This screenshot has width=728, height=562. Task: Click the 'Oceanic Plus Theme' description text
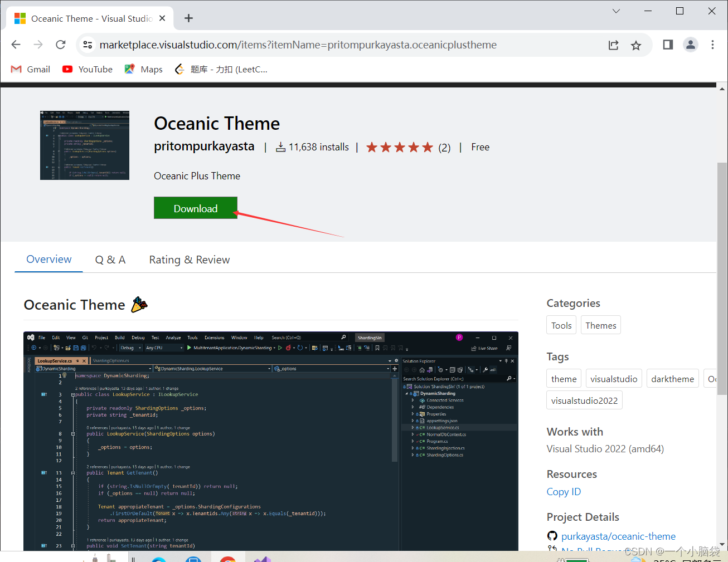click(197, 176)
